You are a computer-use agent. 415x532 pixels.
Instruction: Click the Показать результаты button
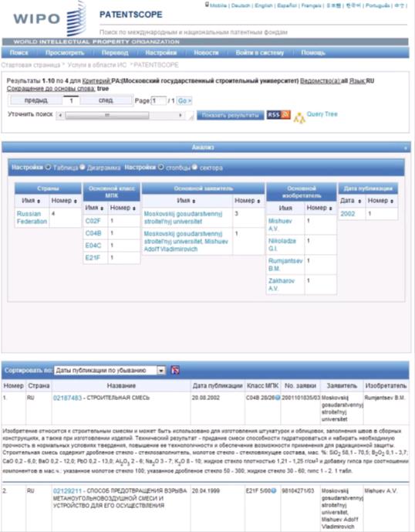pyautogui.click(x=230, y=115)
